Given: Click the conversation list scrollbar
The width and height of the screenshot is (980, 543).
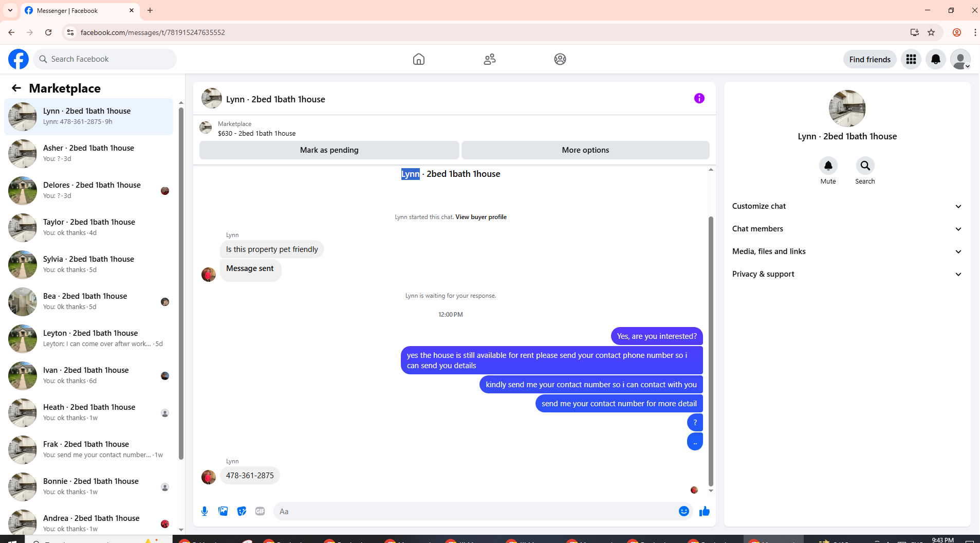Looking at the screenshot, I should click(181, 284).
